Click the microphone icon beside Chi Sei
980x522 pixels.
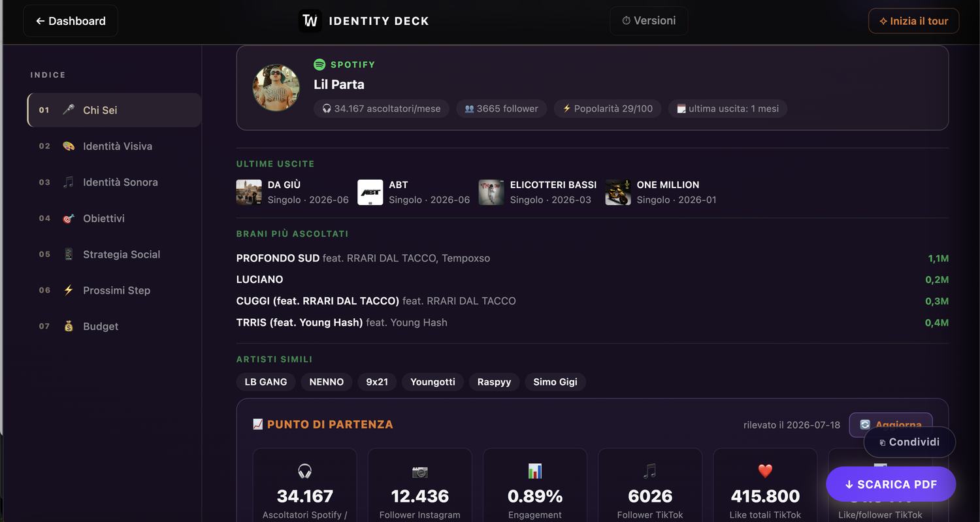coord(69,110)
